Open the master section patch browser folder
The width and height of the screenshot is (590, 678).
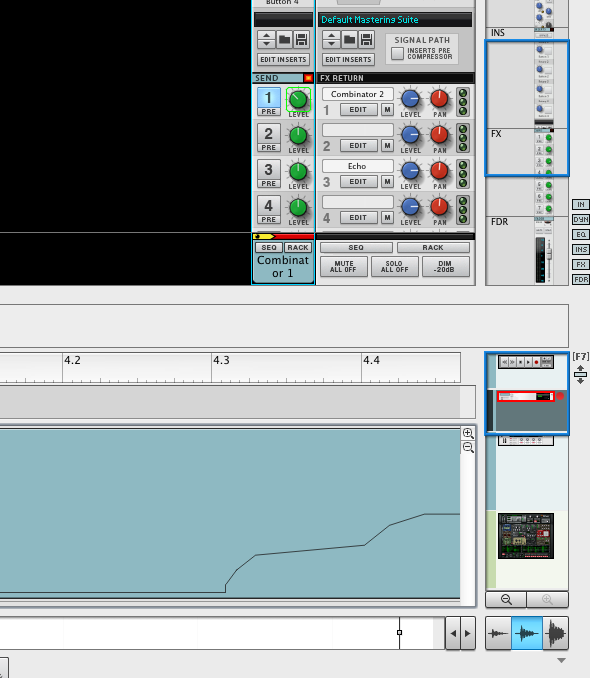pyautogui.click(x=349, y=40)
